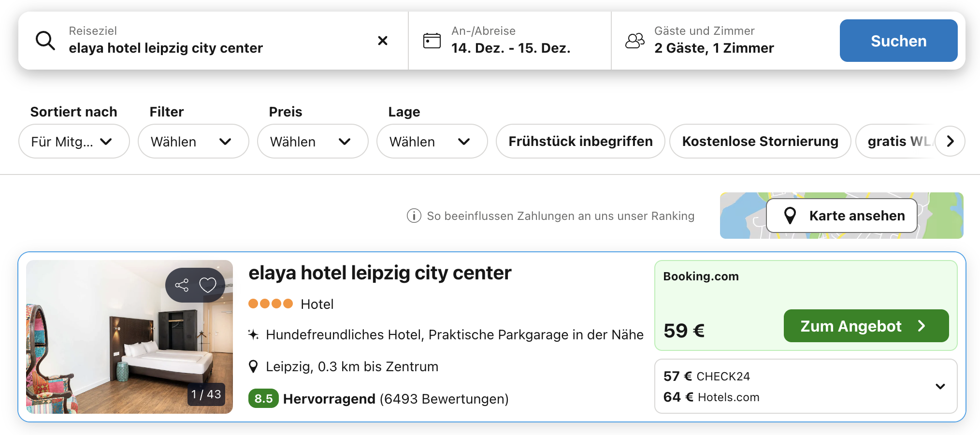980x435 pixels.
Task: Save hotel to favorites with heart
Action: [x=208, y=285]
